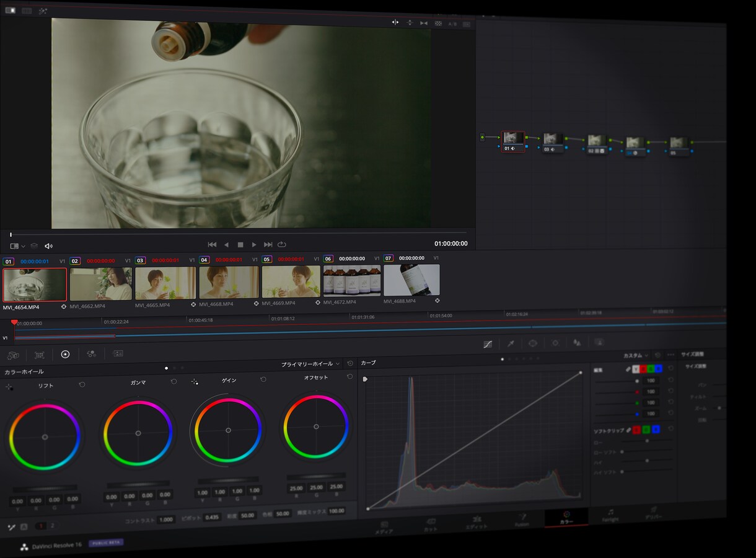Screen dimensions: 756x558
Task: Play the clip in reverse
Action: click(x=226, y=245)
